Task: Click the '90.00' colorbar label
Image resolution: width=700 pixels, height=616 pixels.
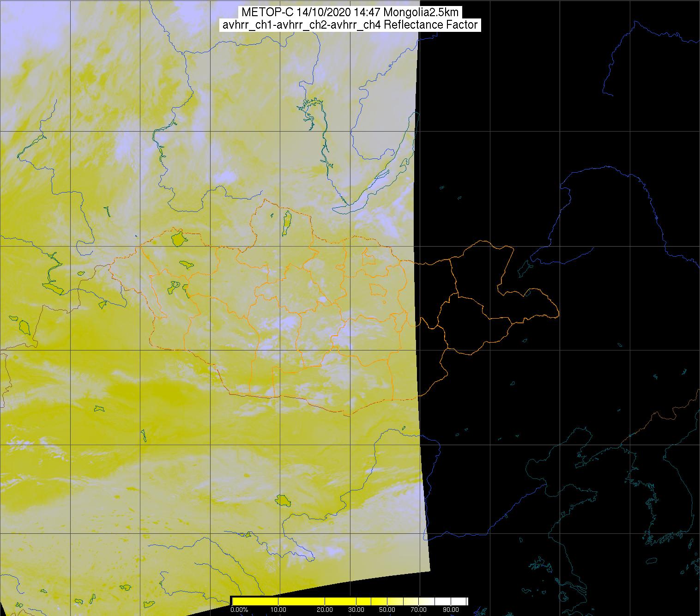Action: [450, 610]
